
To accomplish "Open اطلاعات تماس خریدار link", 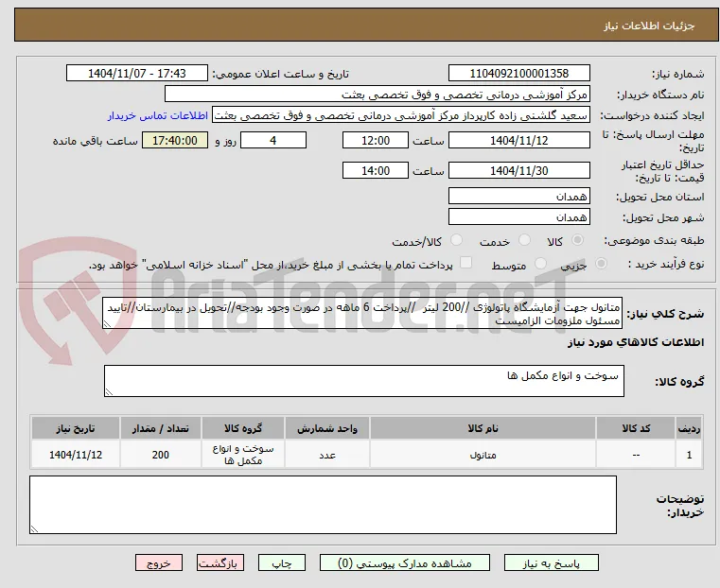I will point(158,115).
